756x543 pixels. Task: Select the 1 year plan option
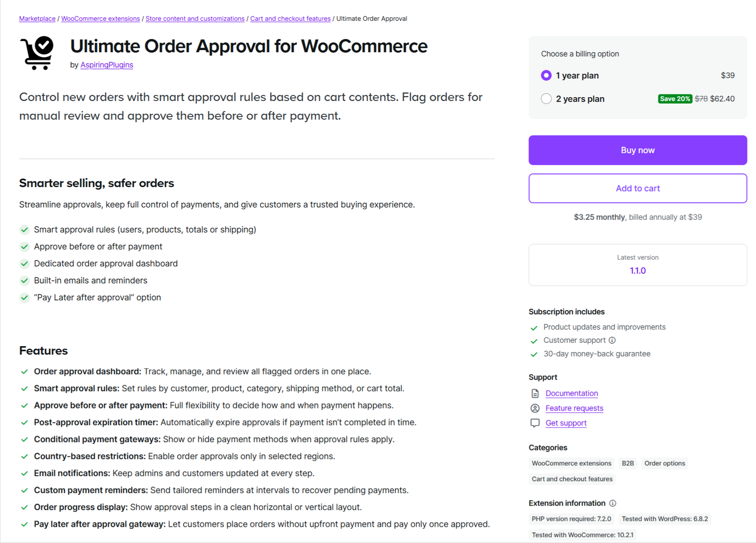point(546,76)
